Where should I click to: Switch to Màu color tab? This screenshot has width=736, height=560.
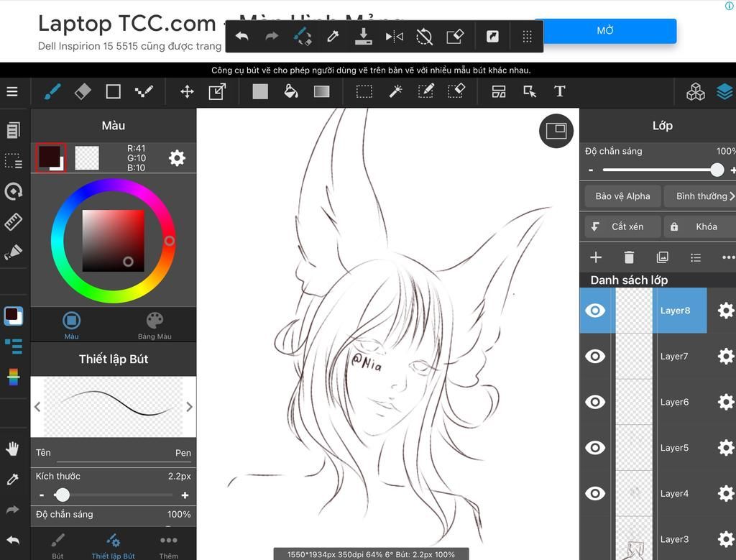click(x=71, y=326)
